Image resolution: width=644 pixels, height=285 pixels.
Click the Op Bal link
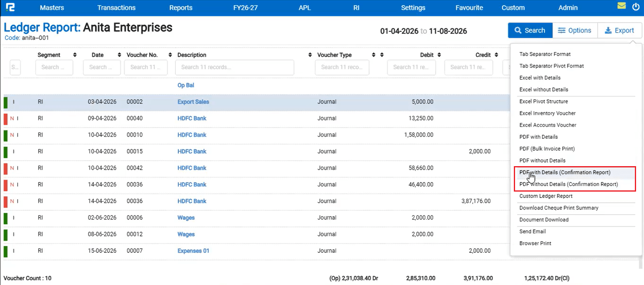[186, 85]
